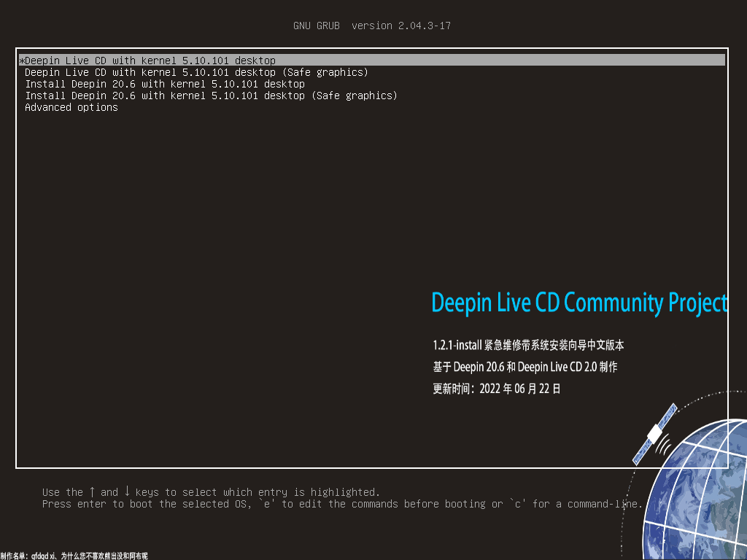Click the Deepin Live CD Community Project title
This screenshot has width=747, height=560.
click(x=580, y=301)
